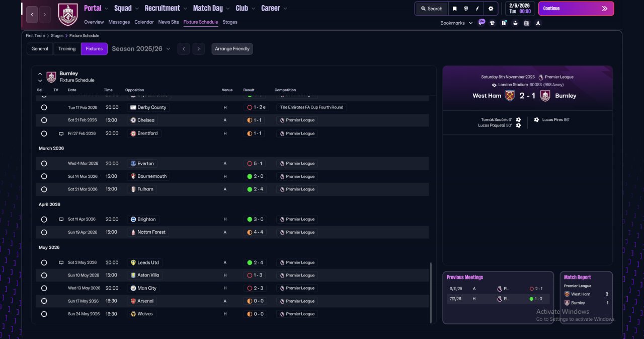The image size is (644, 339).
Task: Click the Everton club badge icon
Action: [x=133, y=164]
